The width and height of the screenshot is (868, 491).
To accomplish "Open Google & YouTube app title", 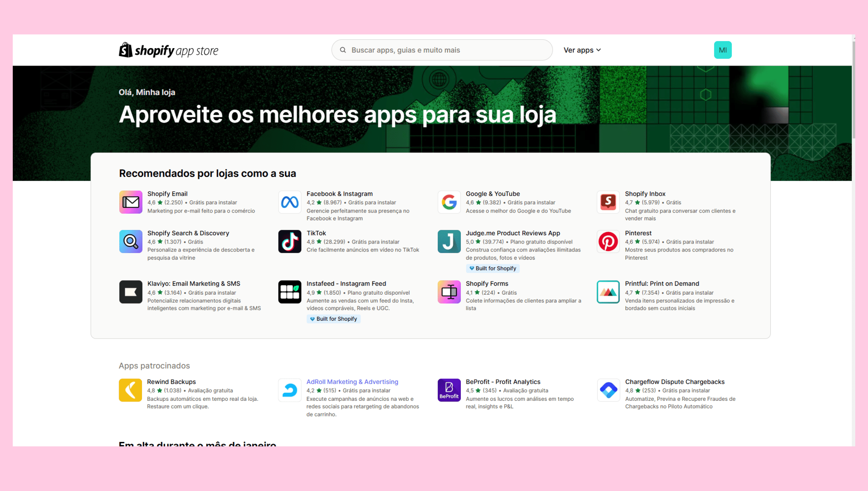I will 493,194.
